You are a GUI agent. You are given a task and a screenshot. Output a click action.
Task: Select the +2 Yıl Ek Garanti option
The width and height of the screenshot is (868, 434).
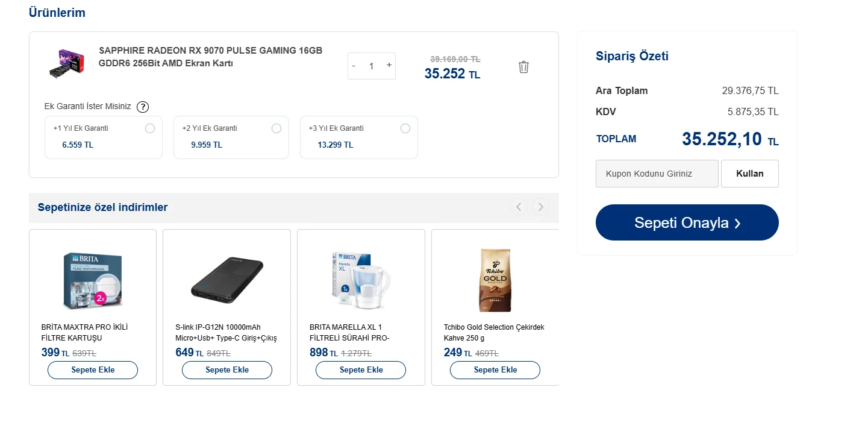tap(276, 128)
